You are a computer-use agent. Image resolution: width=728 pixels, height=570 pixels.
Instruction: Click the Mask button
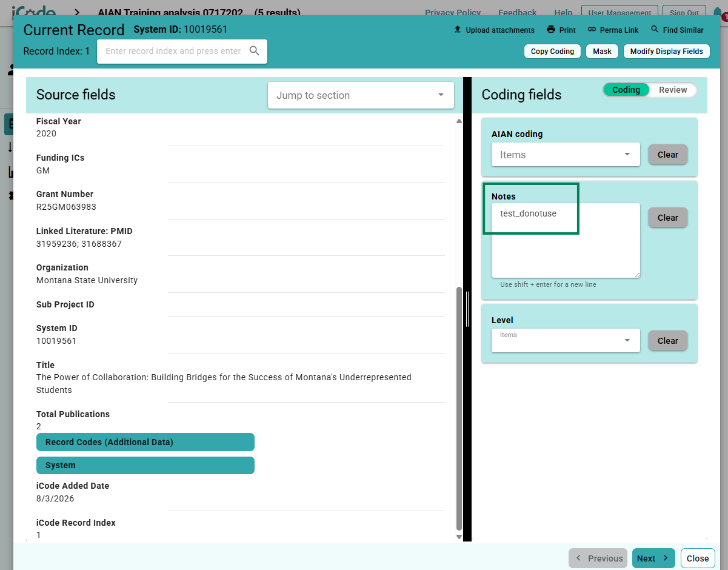[602, 52]
